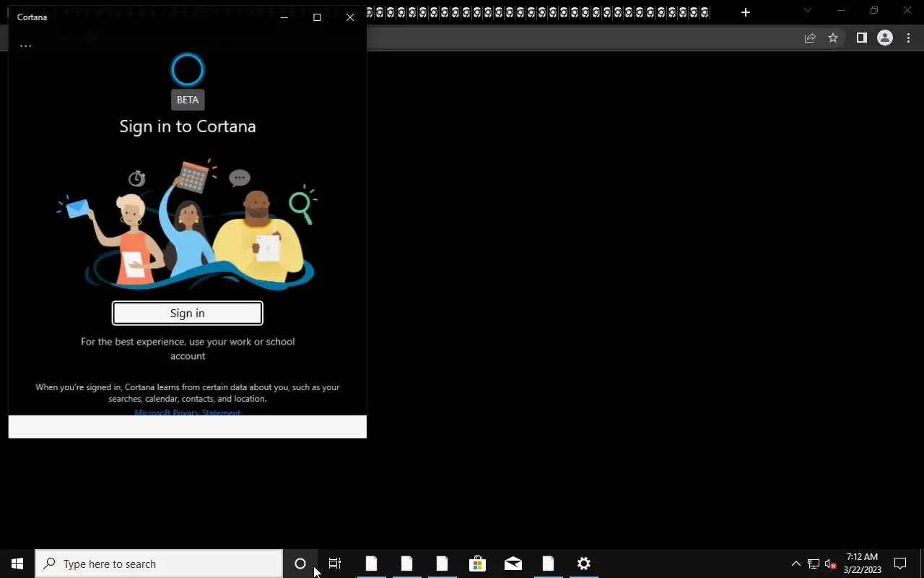Open Chrome's three-dot customize menu
Viewport: 924px width, 578px height.
click(x=908, y=38)
